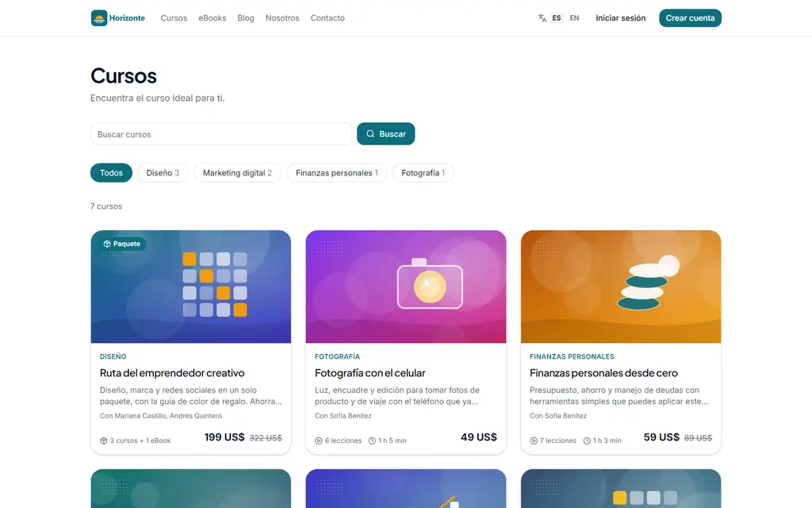Click the Buscar cursos search field
812x508 pixels.
tap(221, 133)
